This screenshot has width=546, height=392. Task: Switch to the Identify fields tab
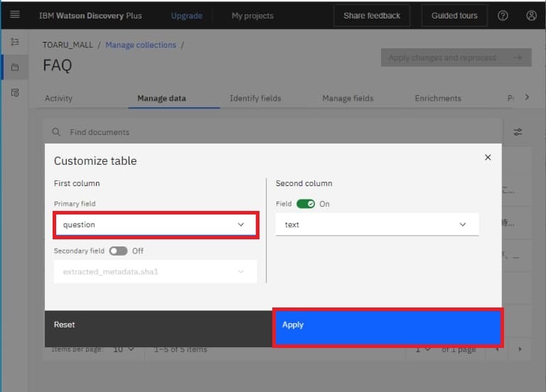255,98
